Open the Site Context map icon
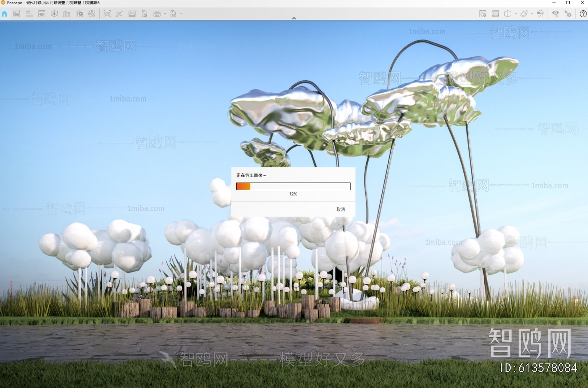The height and width of the screenshot is (388, 588). tap(483, 14)
